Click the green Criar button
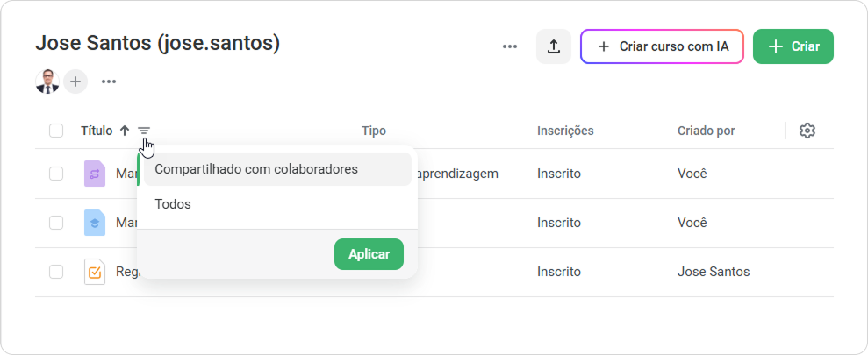Screen dimensions: 868x355 793,46
